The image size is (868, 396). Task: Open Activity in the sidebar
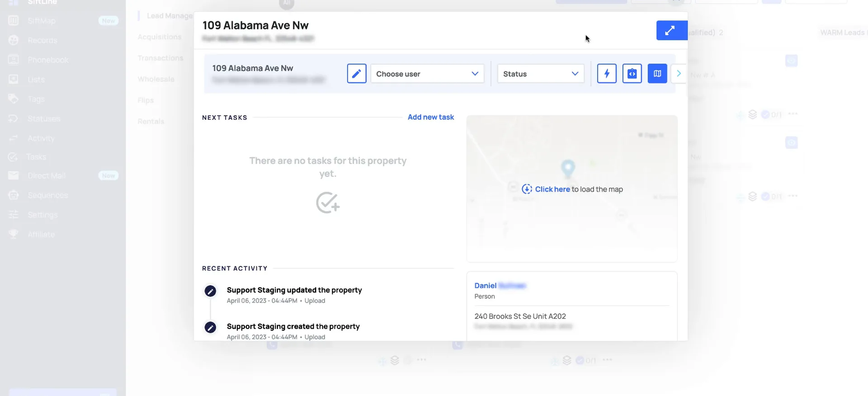(41, 138)
